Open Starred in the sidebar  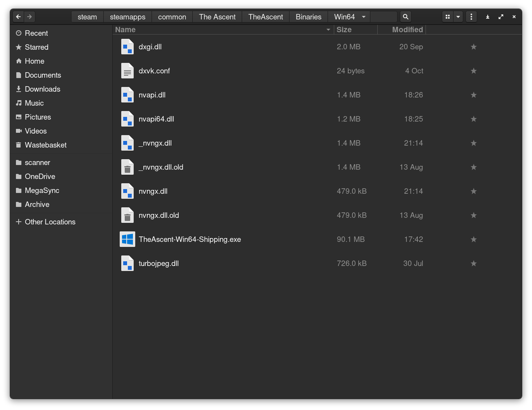(61, 47)
